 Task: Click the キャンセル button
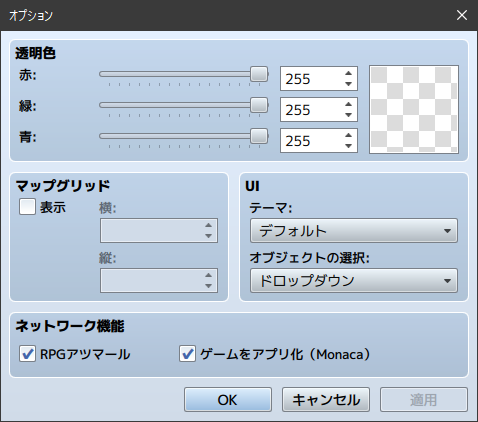click(x=326, y=399)
